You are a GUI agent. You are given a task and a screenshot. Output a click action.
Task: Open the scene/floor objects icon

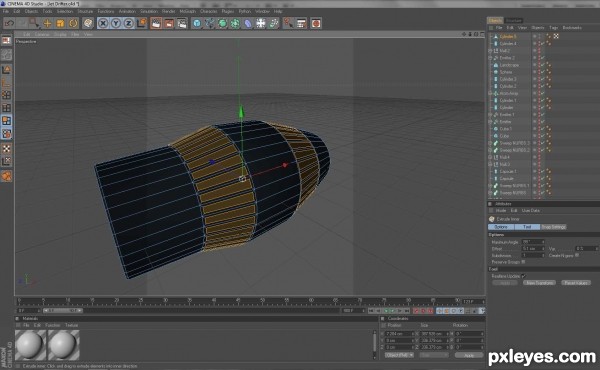point(261,23)
